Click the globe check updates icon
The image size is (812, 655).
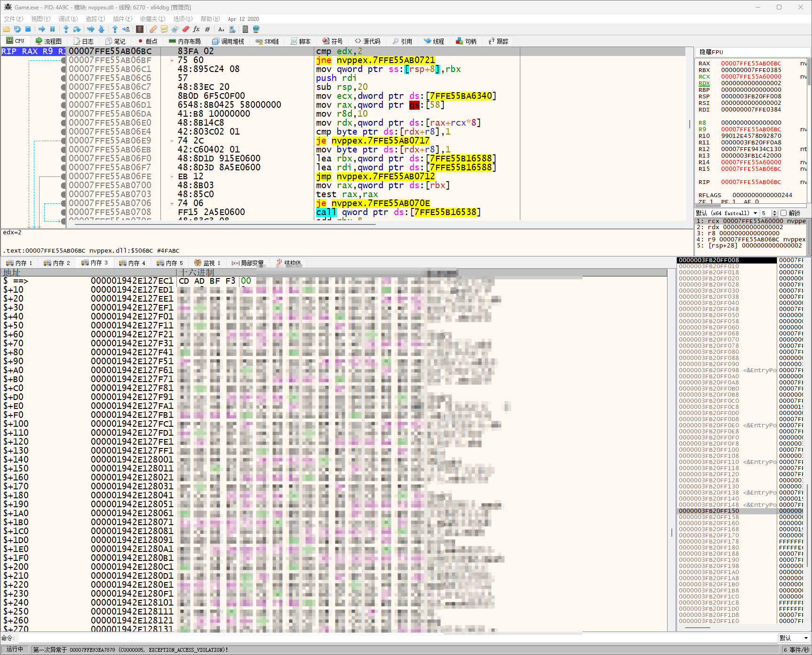click(x=256, y=29)
